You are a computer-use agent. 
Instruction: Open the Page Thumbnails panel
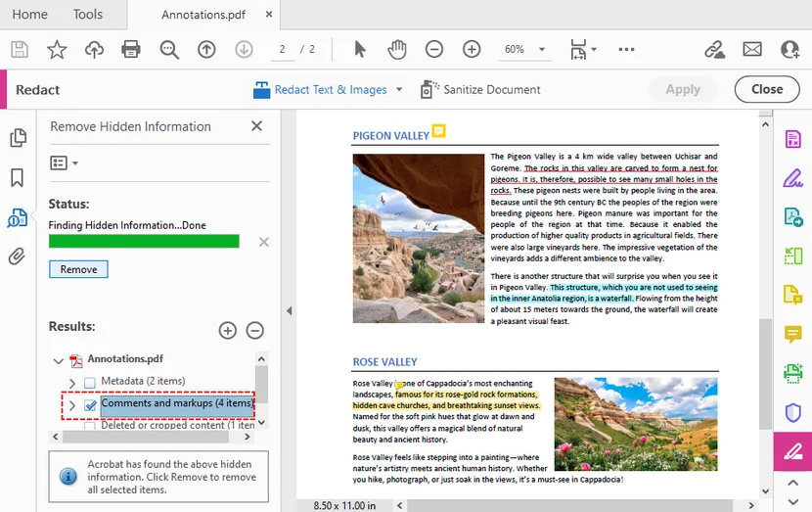[x=19, y=138]
